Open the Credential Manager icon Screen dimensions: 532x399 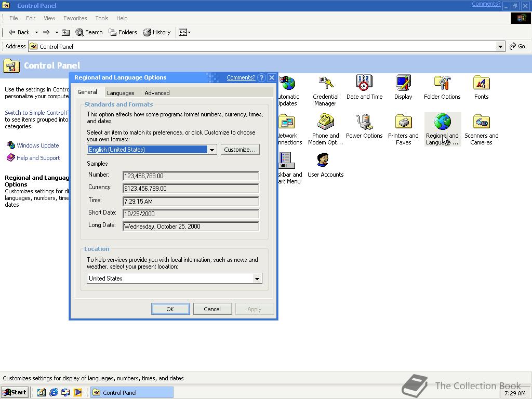tap(325, 90)
